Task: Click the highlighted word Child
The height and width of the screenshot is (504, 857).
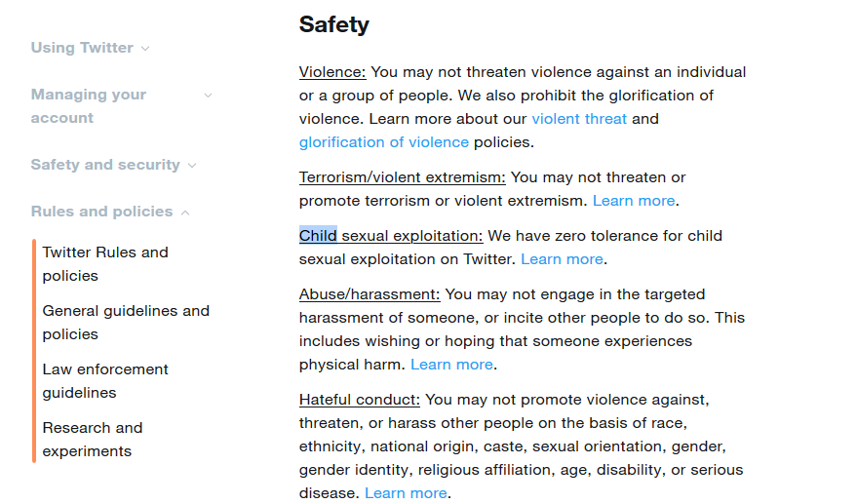Action: (318, 236)
